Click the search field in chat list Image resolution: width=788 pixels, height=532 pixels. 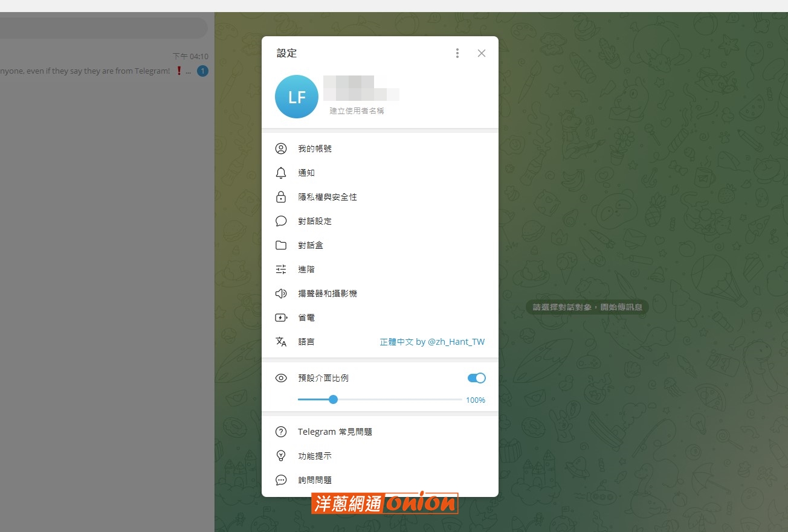103,28
